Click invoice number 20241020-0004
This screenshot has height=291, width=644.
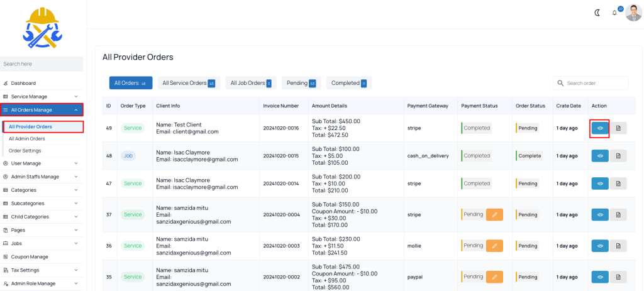[x=281, y=215]
